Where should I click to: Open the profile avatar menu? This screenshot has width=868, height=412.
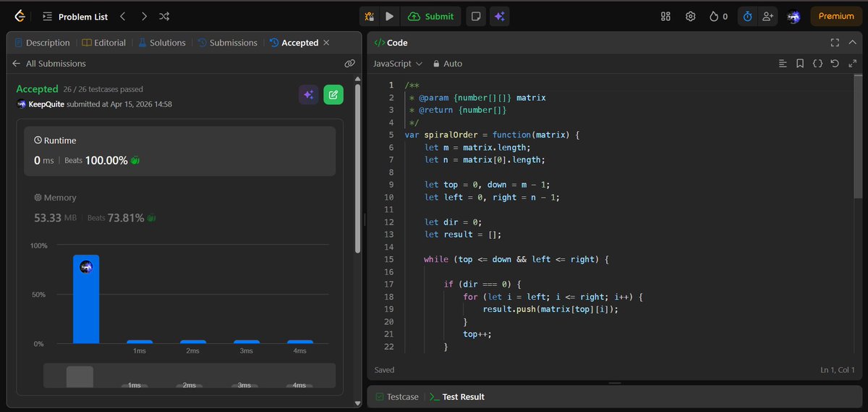[x=793, y=16]
